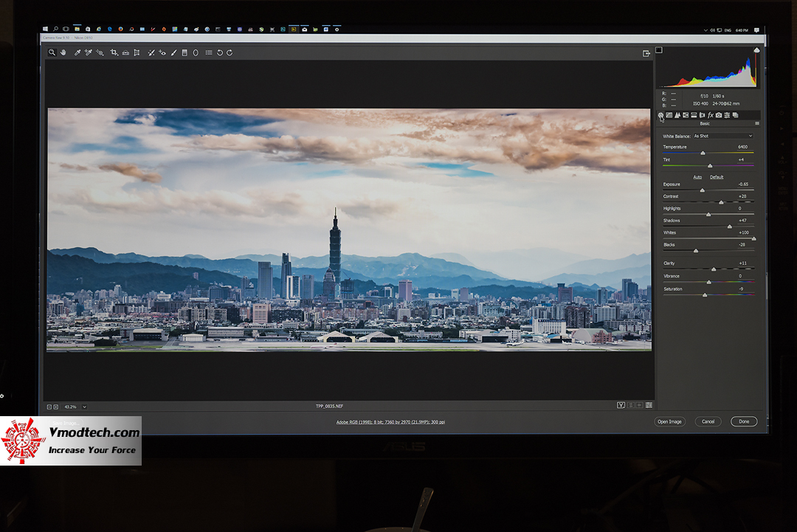
Task: Select the Color Sampler tool
Action: (89, 52)
